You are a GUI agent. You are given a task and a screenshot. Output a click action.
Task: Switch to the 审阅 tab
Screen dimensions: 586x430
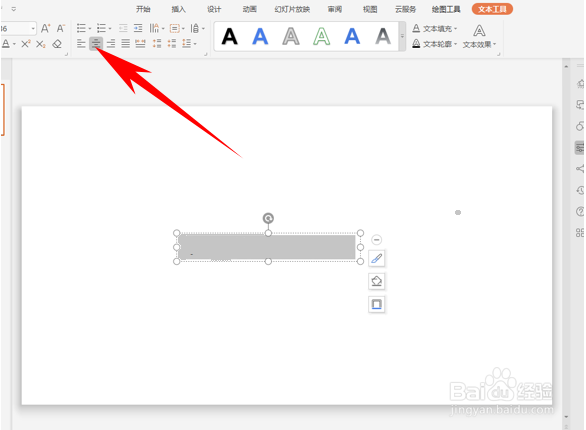pyautogui.click(x=334, y=9)
